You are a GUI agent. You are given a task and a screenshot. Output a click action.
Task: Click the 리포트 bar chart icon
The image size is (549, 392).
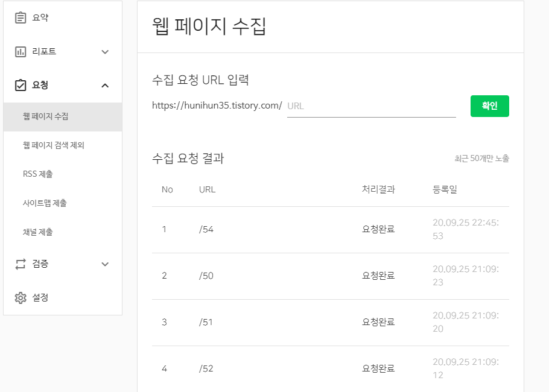point(21,52)
